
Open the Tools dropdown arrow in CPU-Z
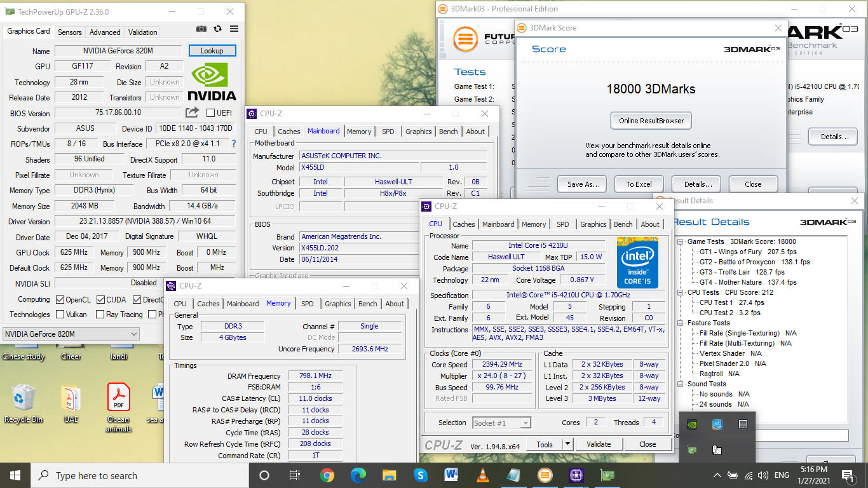(x=568, y=444)
